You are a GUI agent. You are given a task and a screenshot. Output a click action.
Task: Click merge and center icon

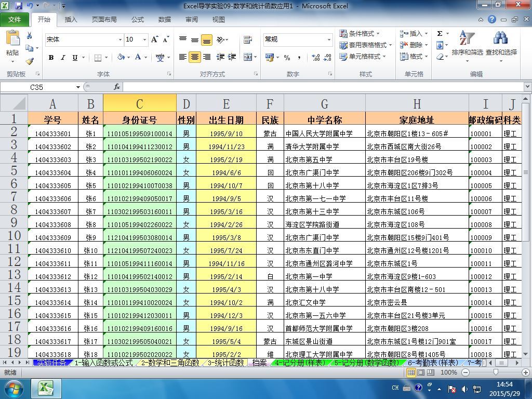(x=248, y=57)
